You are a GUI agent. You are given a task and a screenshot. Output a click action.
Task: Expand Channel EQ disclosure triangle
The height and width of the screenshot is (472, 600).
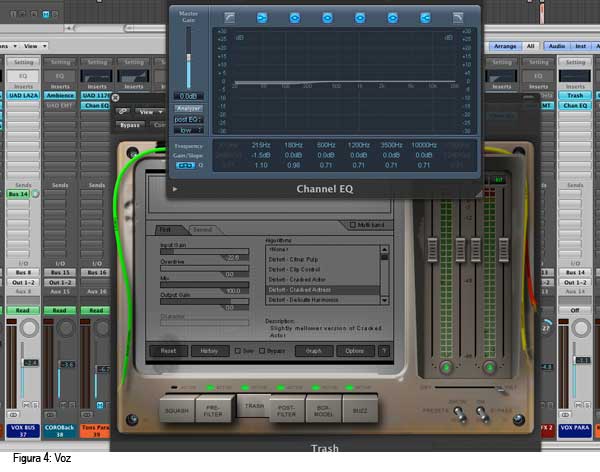pos(175,189)
